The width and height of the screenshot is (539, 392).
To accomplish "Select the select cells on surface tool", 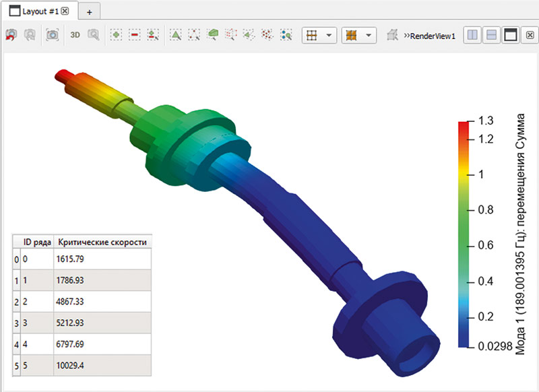I will tap(175, 36).
